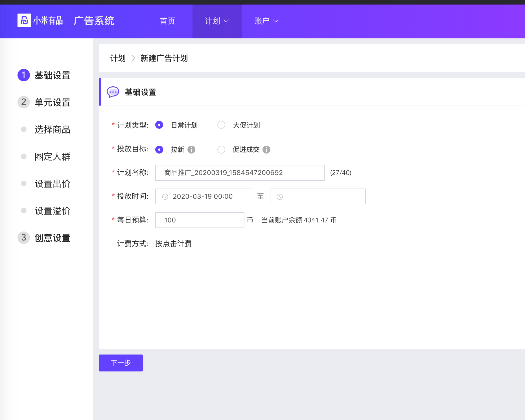
Task: Click the clock icon in end time field
Action: [x=280, y=197]
